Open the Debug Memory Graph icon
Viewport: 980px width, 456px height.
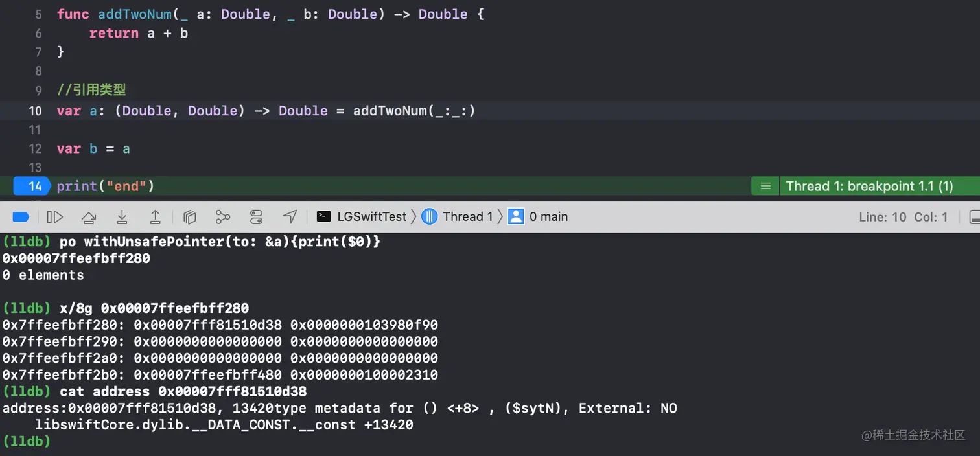pyautogui.click(x=223, y=217)
